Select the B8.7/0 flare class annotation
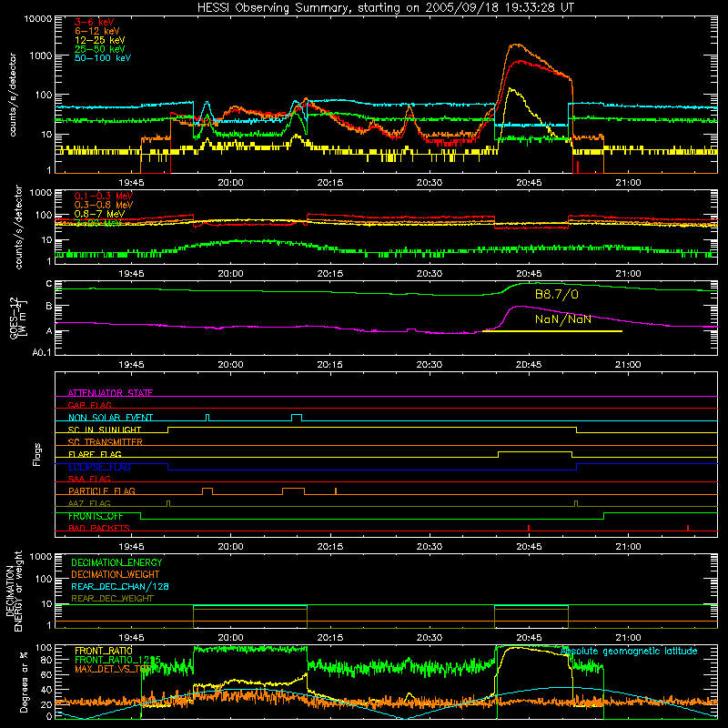 [x=557, y=295]
